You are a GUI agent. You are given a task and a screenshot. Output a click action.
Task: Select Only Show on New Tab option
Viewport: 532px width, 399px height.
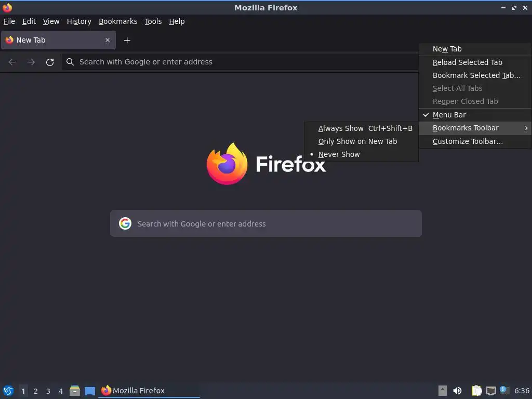[362, 141]
